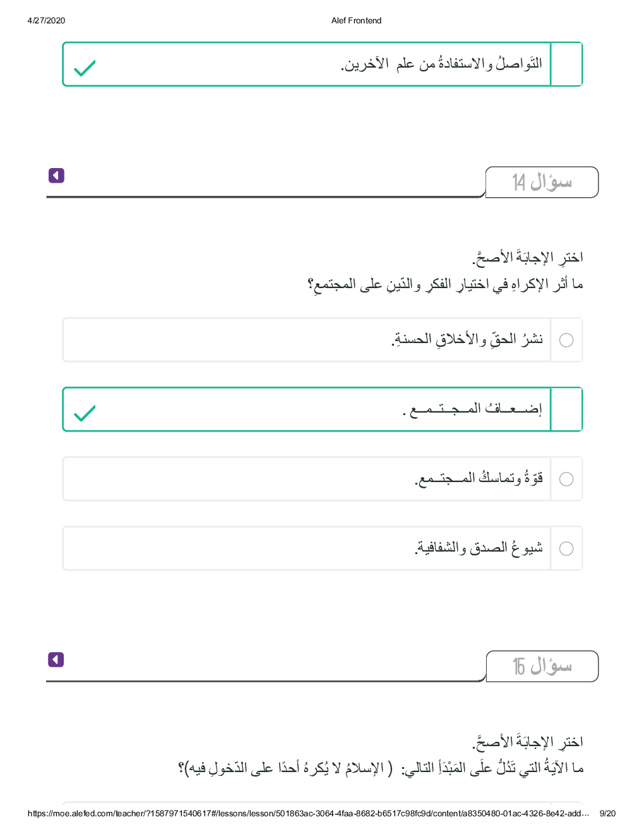Click the green checkmark on the "إضعاف المجتمع" answer
Viewport: 644px width, 834px height.
tap(85, 413)
